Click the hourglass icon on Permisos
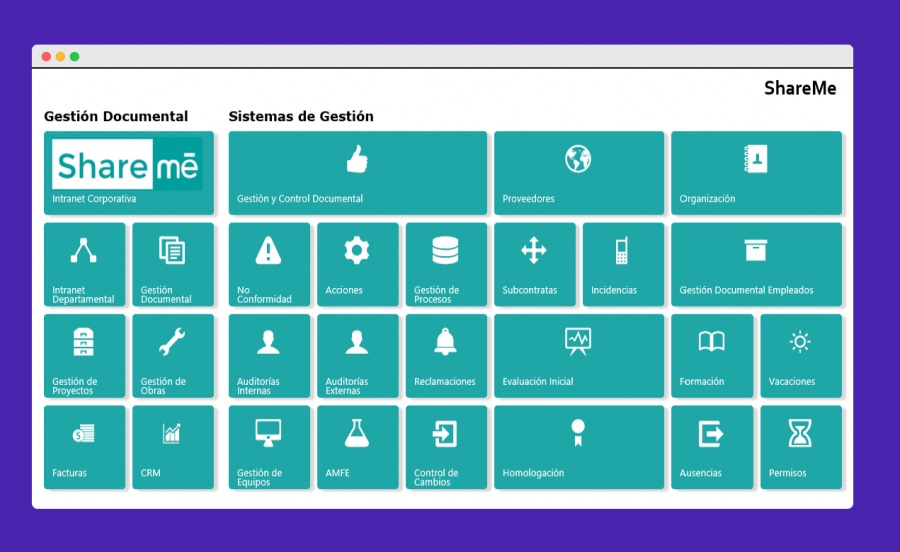This screenshot has width=900, height=552. 800,433
